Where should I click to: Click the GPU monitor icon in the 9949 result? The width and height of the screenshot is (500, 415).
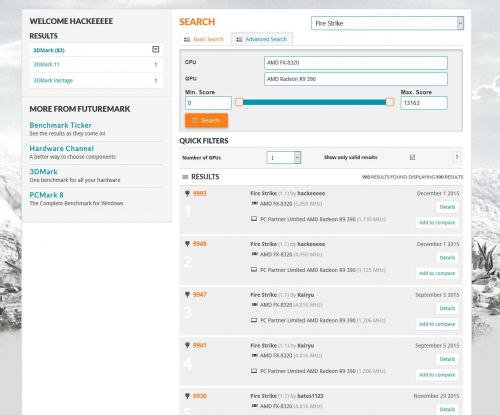pyautogui.click(x=254, y=269)
